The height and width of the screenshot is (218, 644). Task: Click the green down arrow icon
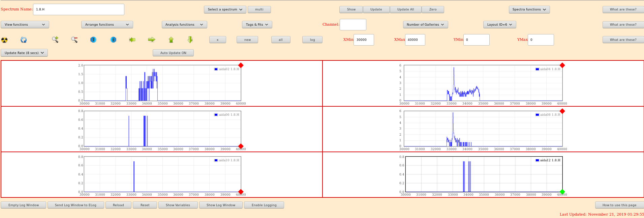tap(190, 39)
